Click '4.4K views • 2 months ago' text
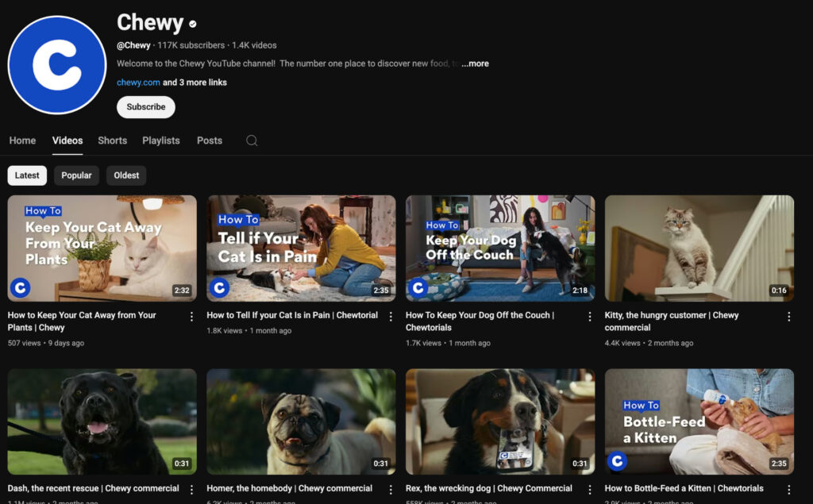The width and height of the screenshot is (813, 504). coord(649,343)
